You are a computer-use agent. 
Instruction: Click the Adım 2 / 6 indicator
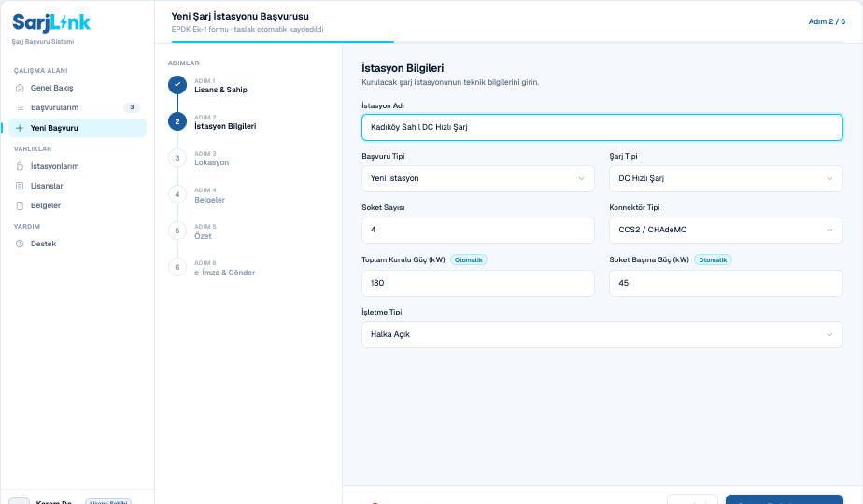pyautogui.click(x=827, y=21)
